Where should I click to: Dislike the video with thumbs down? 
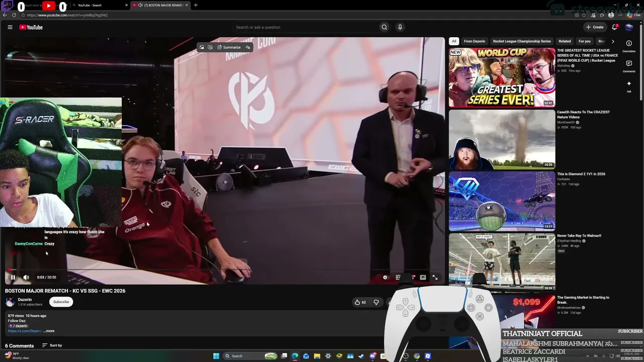point(376,302)
